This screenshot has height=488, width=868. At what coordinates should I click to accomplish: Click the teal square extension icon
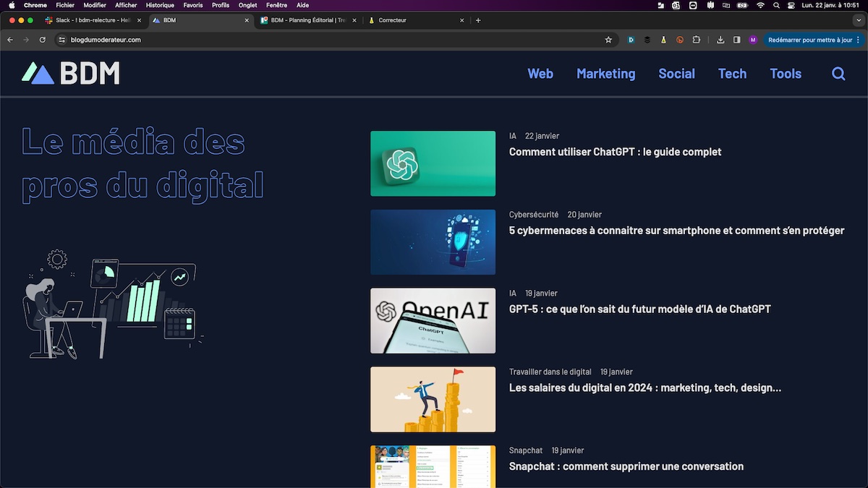point(631,40)
